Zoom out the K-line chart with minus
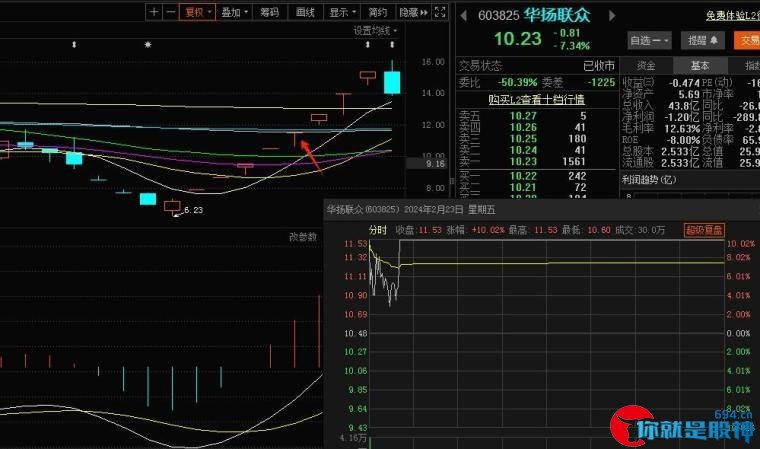The image size is (760, 449). click(x=170, y=12)
